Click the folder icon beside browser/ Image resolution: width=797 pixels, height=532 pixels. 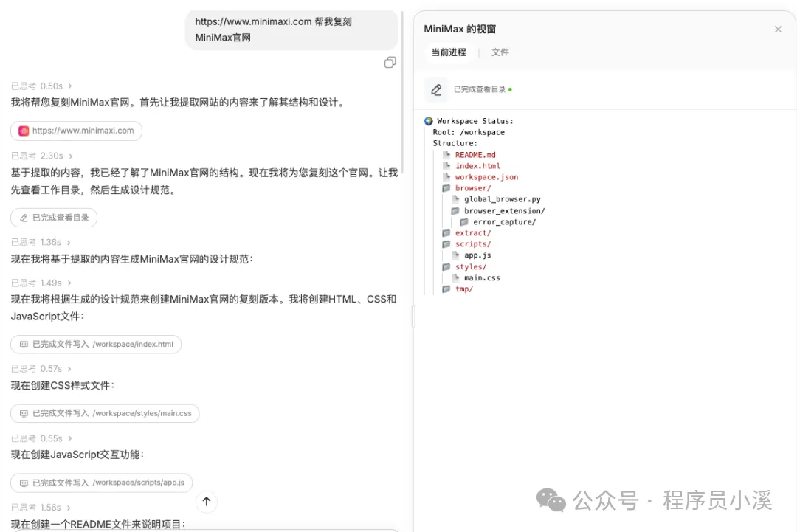[x=446, y=188]
